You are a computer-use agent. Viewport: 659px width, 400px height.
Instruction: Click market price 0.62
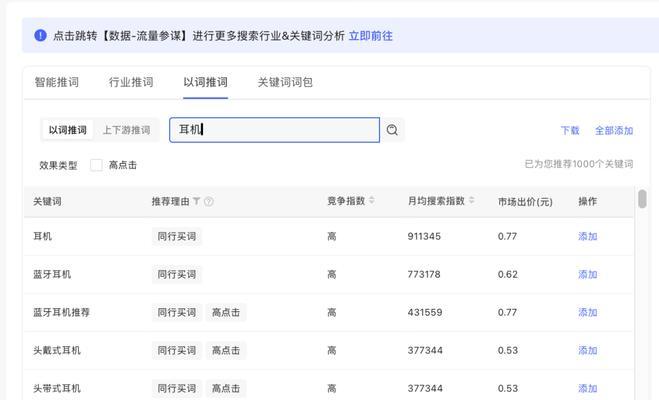tap(508, 275)
